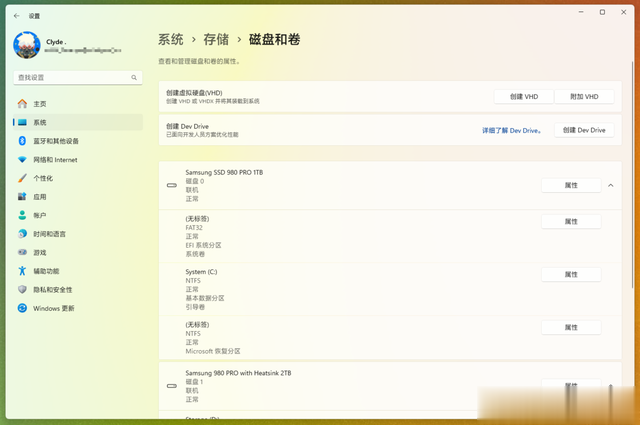
Task: Open 游戏 controller icon
Action: tap(22, 252)
